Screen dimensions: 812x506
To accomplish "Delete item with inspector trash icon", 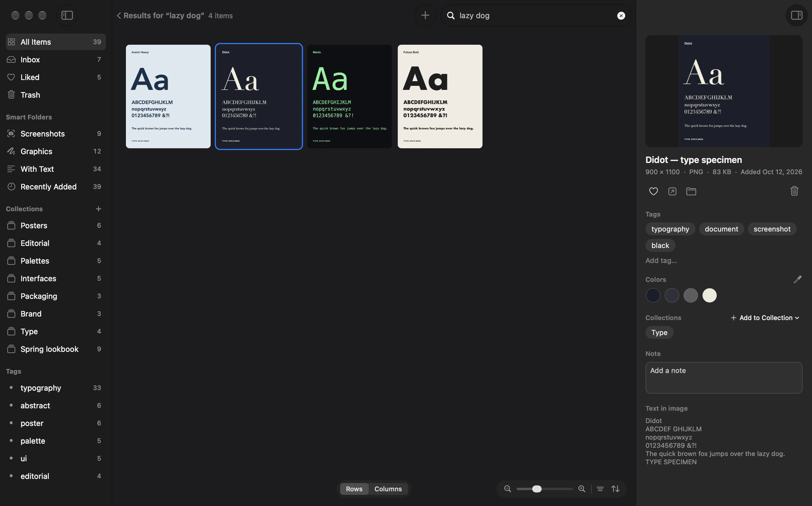I will coord(794,191).
